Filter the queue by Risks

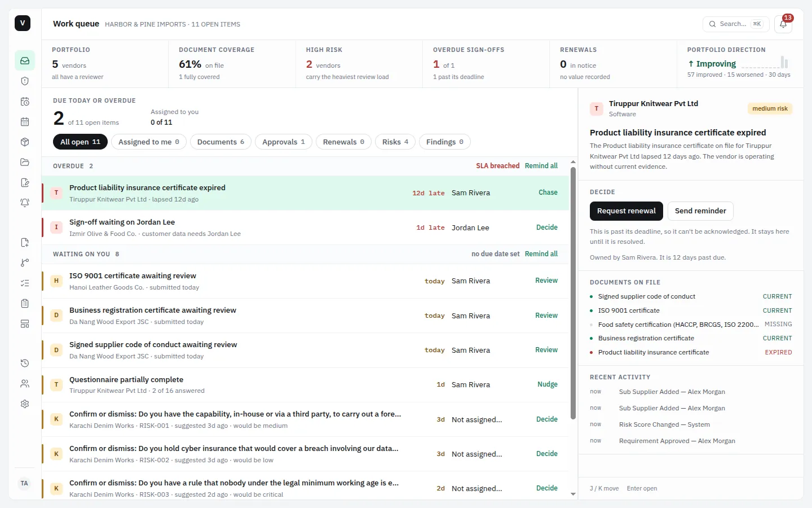click(395, 142)
